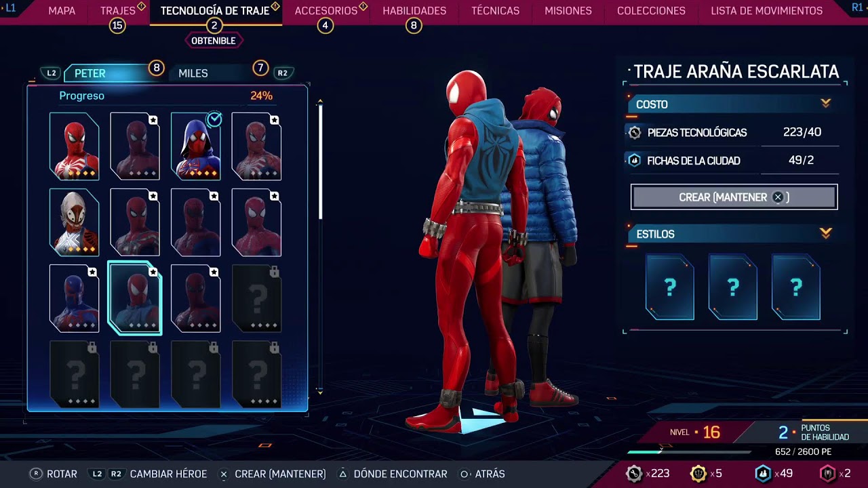
Task: Select the third suit in row three
Action: (x=196, y=298)
